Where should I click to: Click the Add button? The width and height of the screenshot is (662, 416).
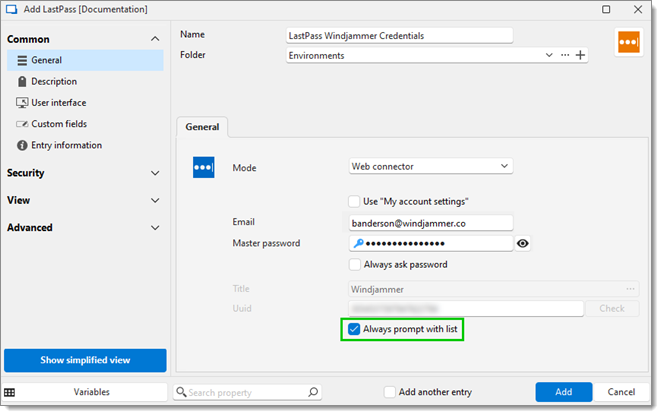(x=564, y=392)
